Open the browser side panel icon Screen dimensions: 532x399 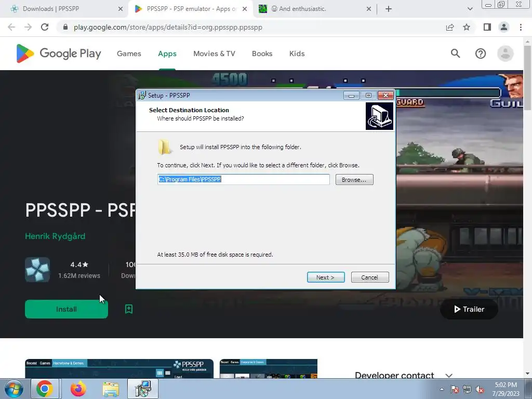(x=487, y=27)
